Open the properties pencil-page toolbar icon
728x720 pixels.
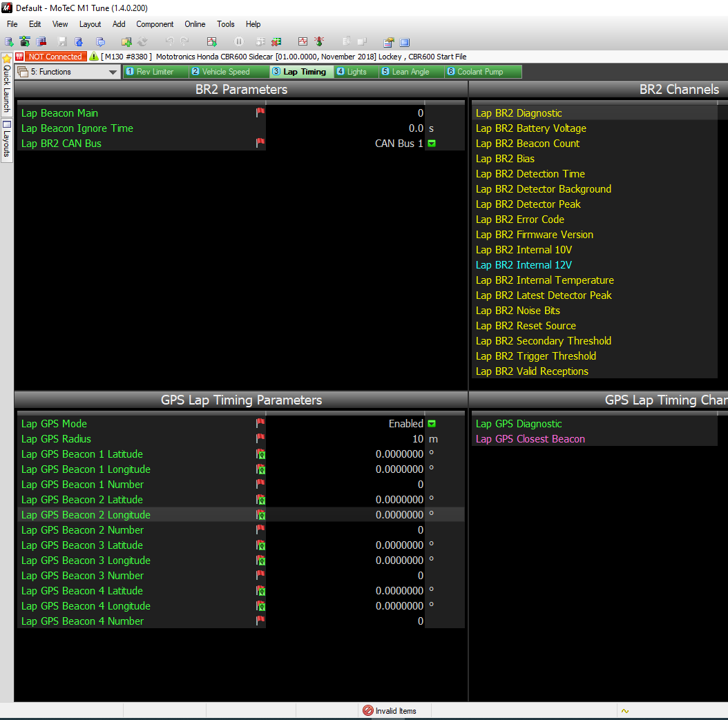pos(389,42)
